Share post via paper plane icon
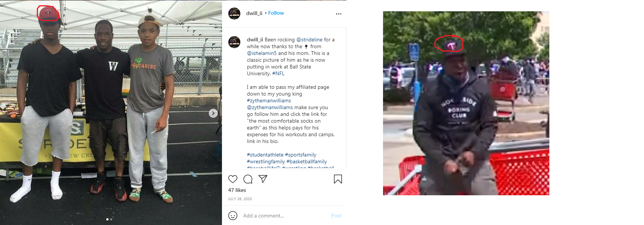The width and height of the screenshot is (644, 225). [x=263, y=179]
